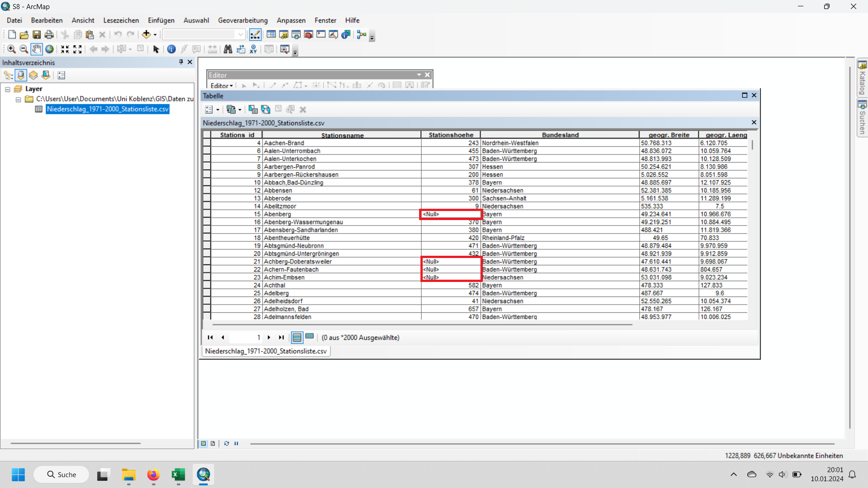Click Switch Selection icon in table toolbar
The image size is (868, 488).
coord(265,109)
